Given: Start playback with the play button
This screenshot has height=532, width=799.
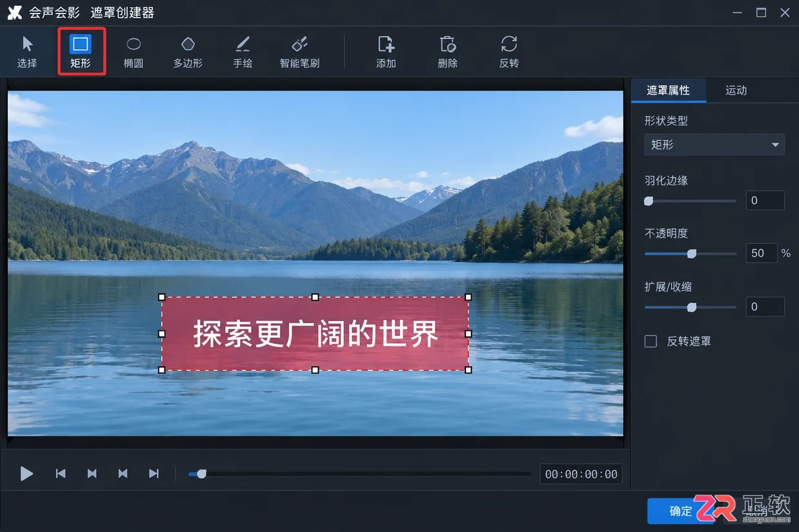Looking at the screenshot, I should point(26,474).
